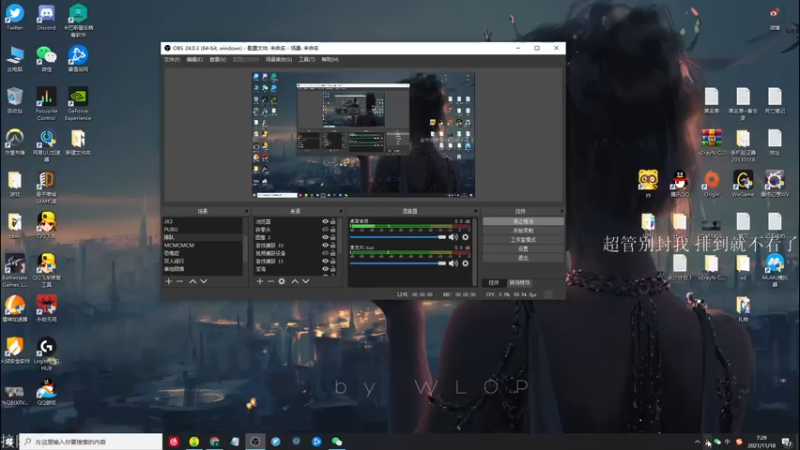This screenshot has width=800, height=450.
Task: Click 开始录制 start recording button
Action: tap(523, 231)
